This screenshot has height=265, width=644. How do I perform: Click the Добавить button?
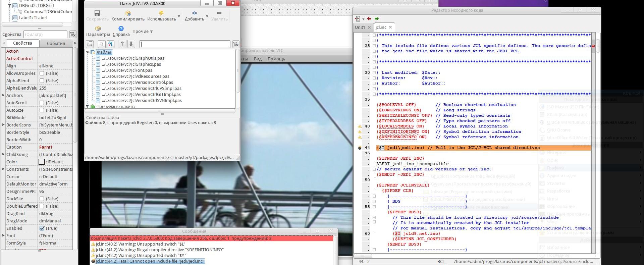pos(194,15)
